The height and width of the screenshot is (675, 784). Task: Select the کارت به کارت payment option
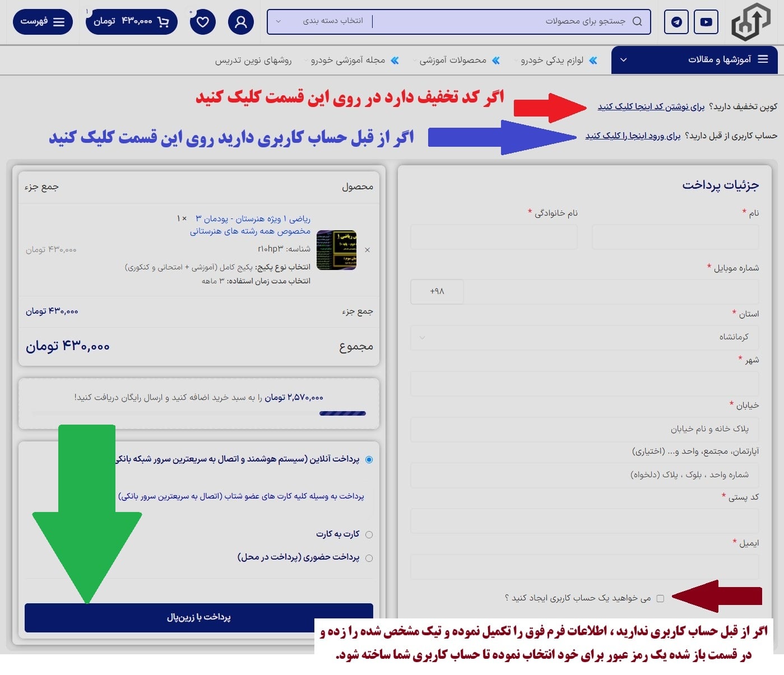click(369, 534)
